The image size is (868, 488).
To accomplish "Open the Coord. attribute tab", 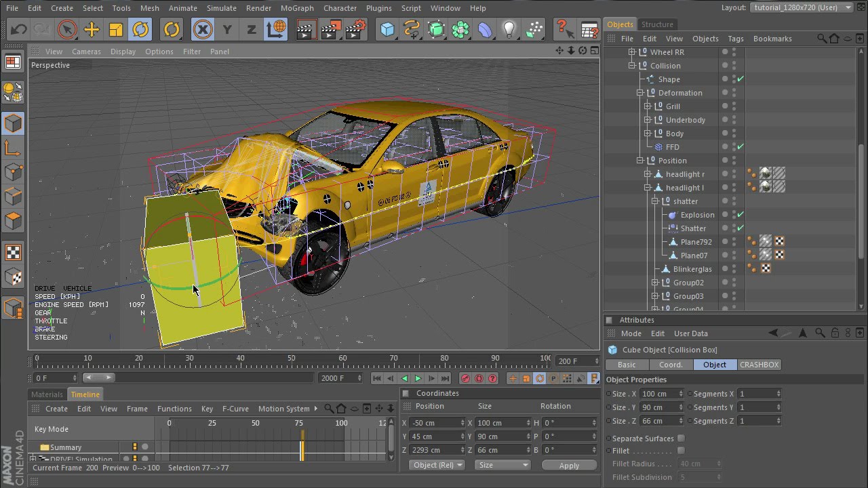I will coord(671,365).
